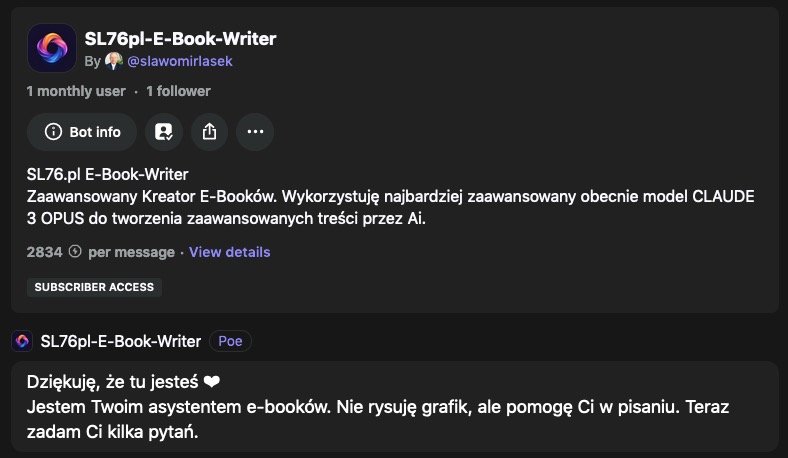This screenshot has width=788, height=458.
Task: Click the bot name in message header
Action: coord(121,341)
